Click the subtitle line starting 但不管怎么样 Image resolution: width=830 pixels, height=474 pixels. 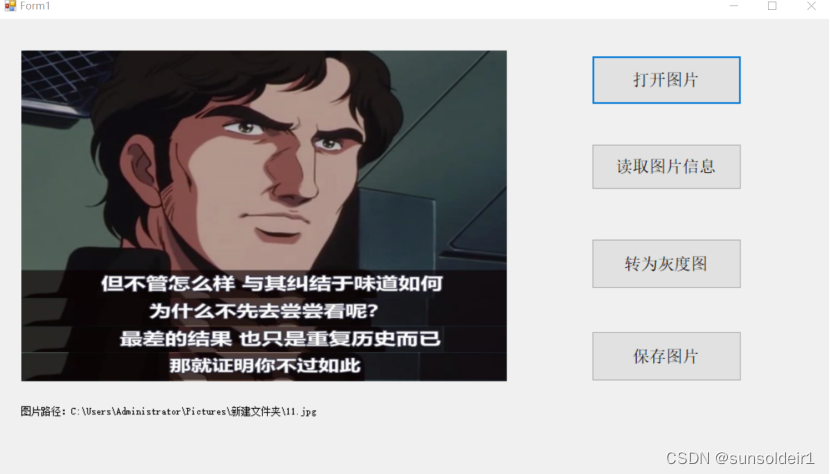point(272,284)
